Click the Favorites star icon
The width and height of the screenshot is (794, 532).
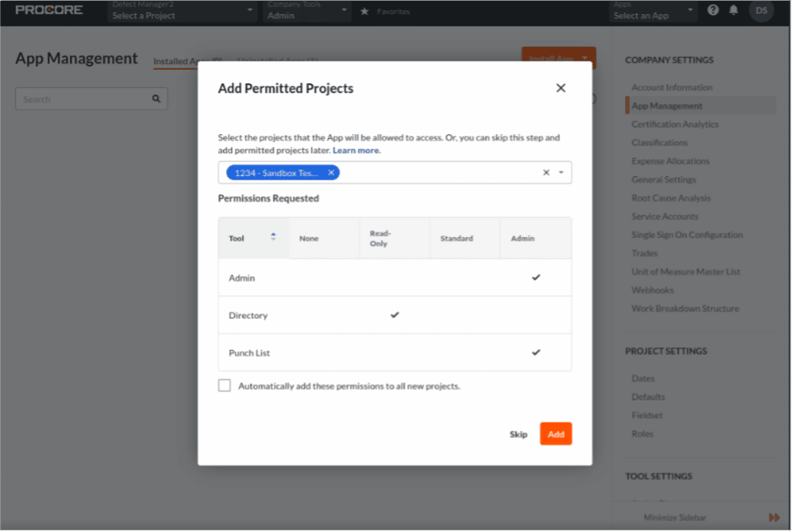pyautogui.click(x=365, y=12)
